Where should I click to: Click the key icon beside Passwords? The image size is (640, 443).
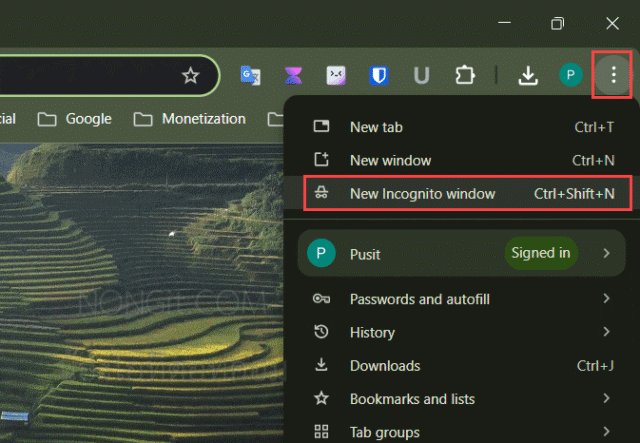tap(321, 299)
